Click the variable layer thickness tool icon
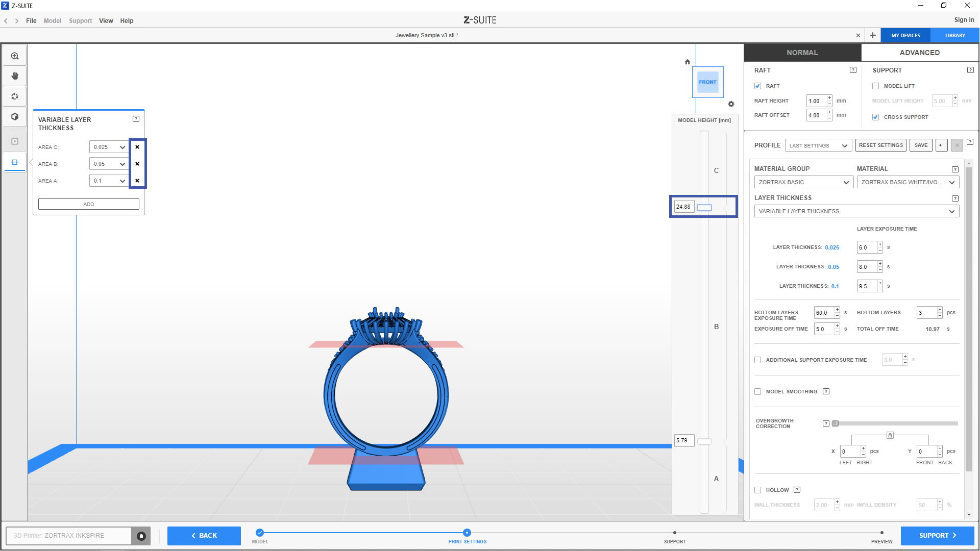The image size is (980, 551). click(15, 162)
